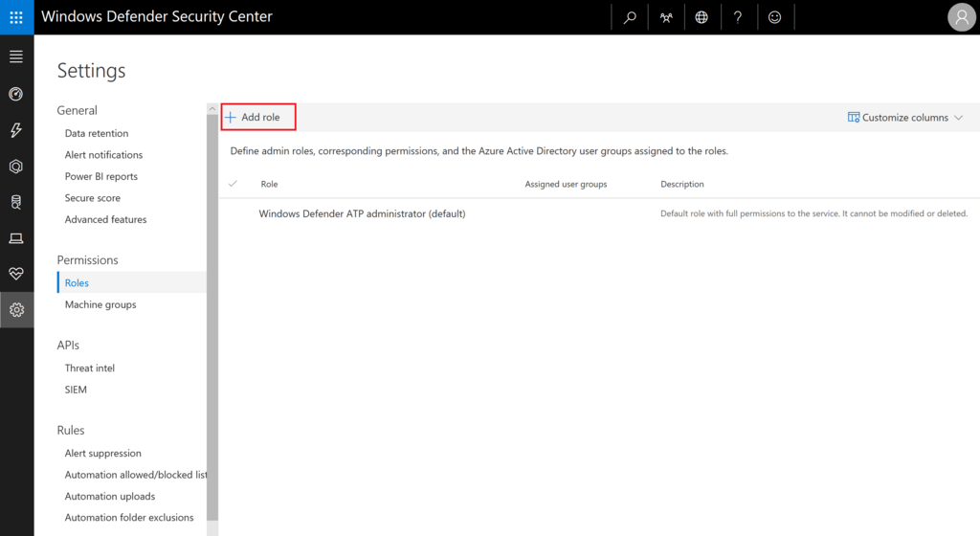The image size is (980, 536).
Task: Open the advanced hunting icon
Action: coord(17,202)
